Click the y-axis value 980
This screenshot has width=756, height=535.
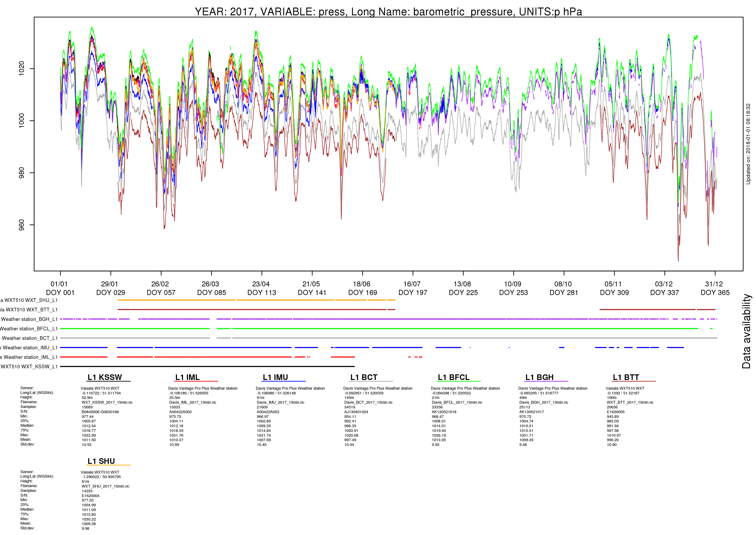(21, 173)
